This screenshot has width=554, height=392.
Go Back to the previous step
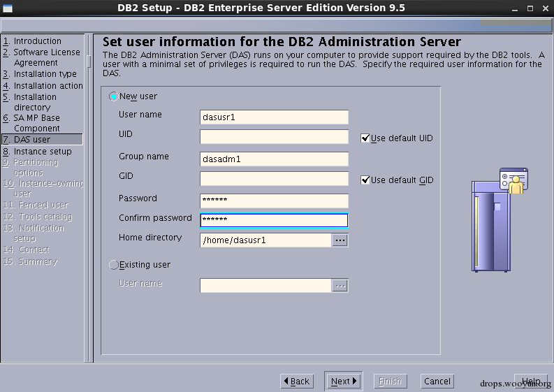pyautogui.click(x=297, y=381)
